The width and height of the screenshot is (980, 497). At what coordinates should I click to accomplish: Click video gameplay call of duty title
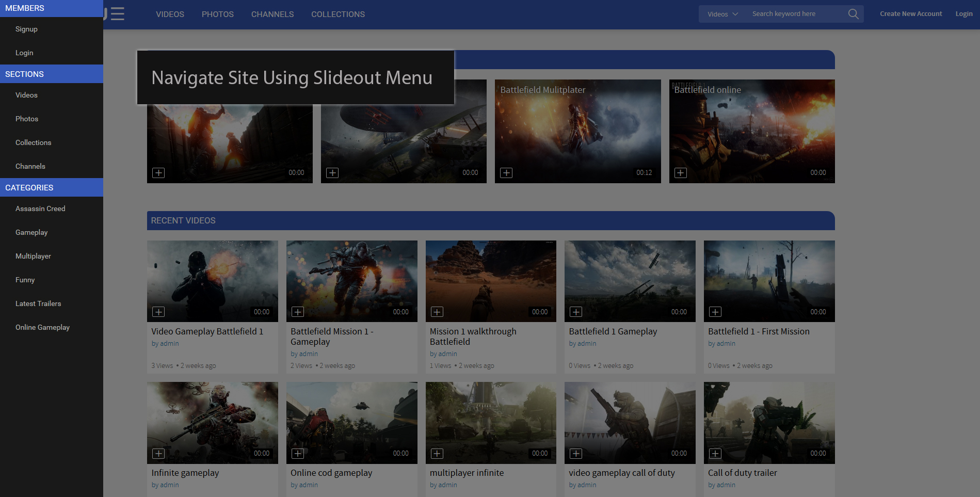pos(622,473)
